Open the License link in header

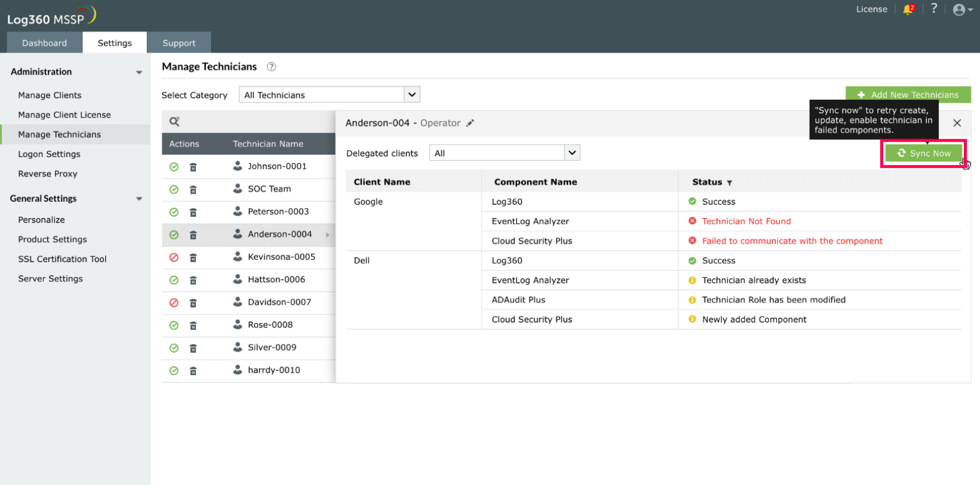tap(872, 10)
